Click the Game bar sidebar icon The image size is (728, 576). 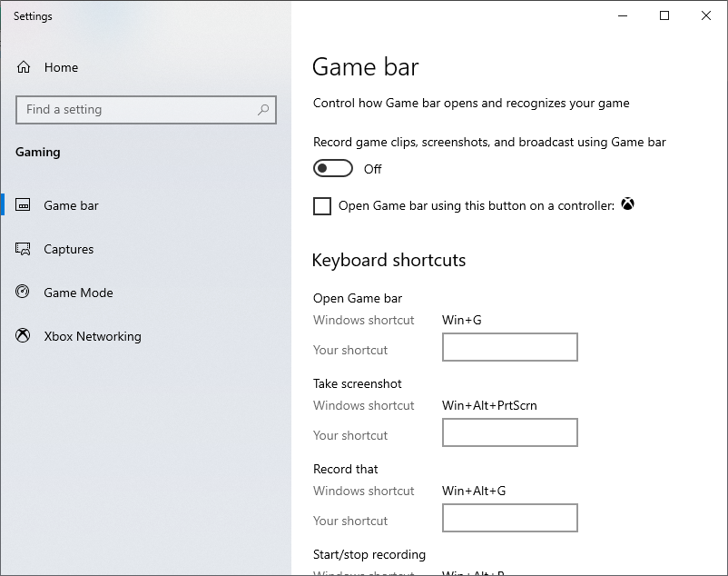tap(23, 204)
